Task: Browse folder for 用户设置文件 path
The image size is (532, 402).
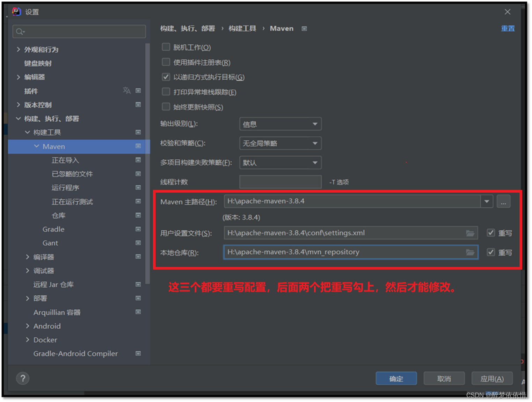Action: pos(470,233)
